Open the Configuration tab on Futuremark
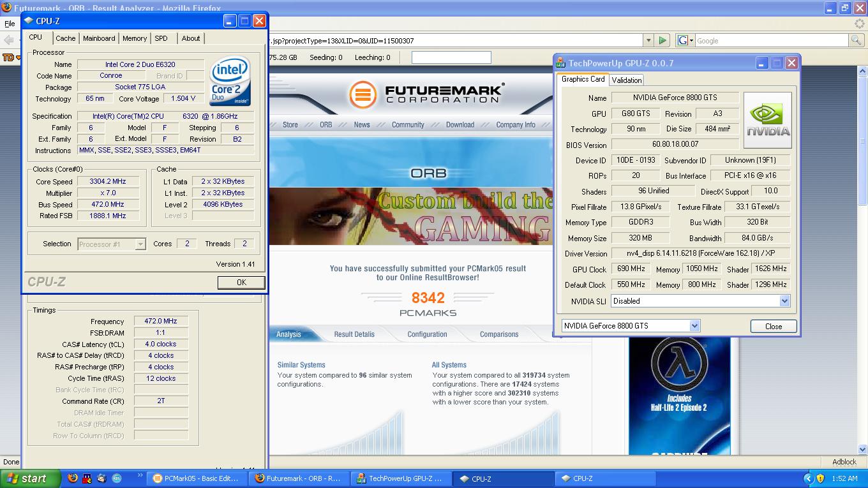This screenshot has width=868, height=488. click(x=427, y=334)
